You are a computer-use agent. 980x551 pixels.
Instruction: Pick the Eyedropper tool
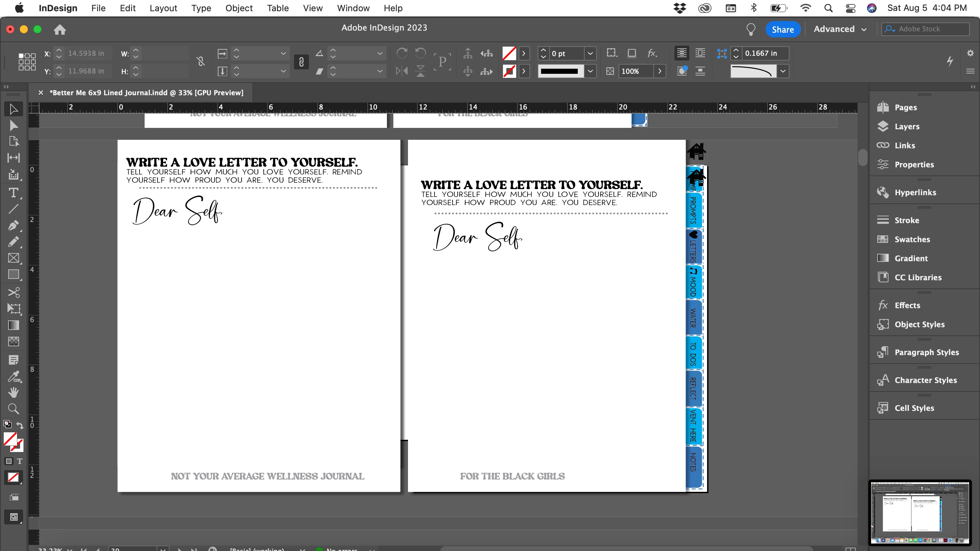pyautogui.click(x=13, y=377)
